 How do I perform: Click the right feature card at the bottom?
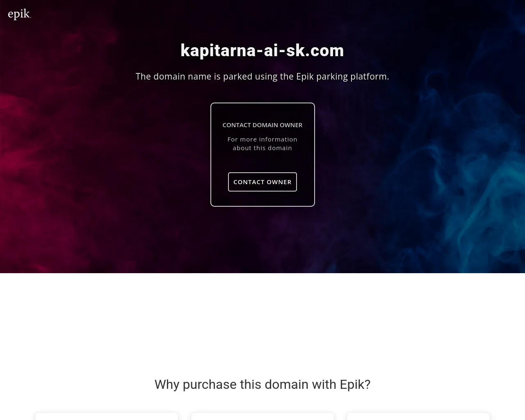pos(418,416)
